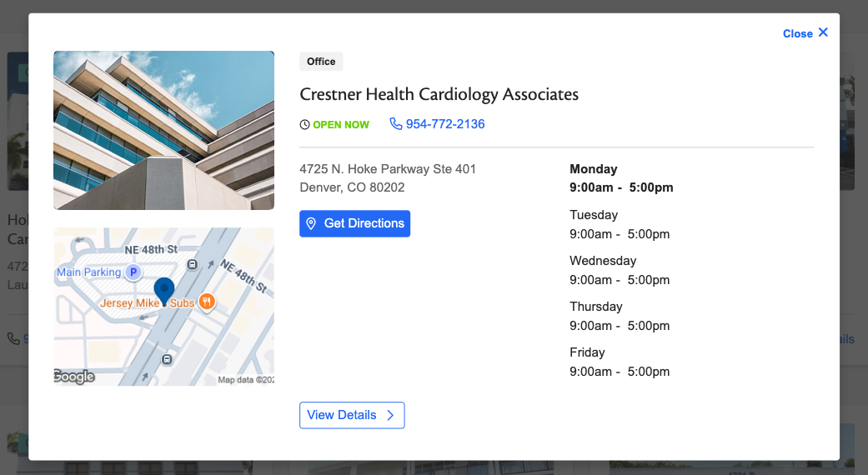Open View Details for Crestner Health Cardiology
Viewport: 868px width, 475px height.
(352, 415)
